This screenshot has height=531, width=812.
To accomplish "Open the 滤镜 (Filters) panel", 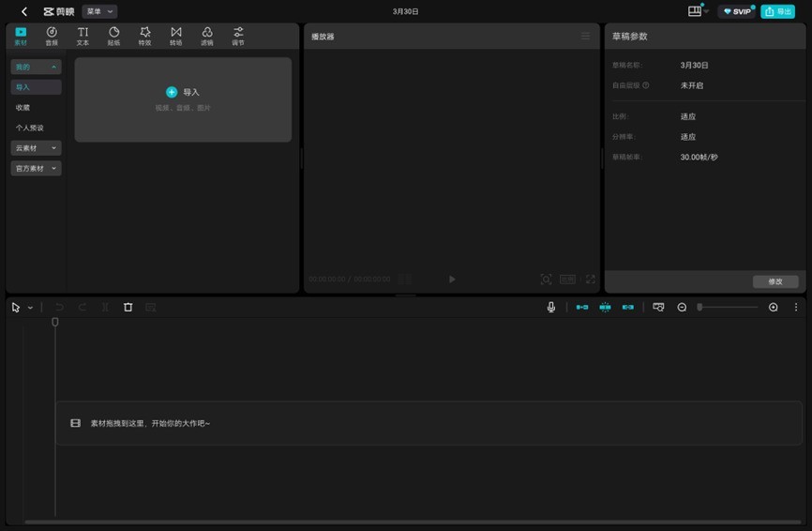I will [x=206, y=36].
